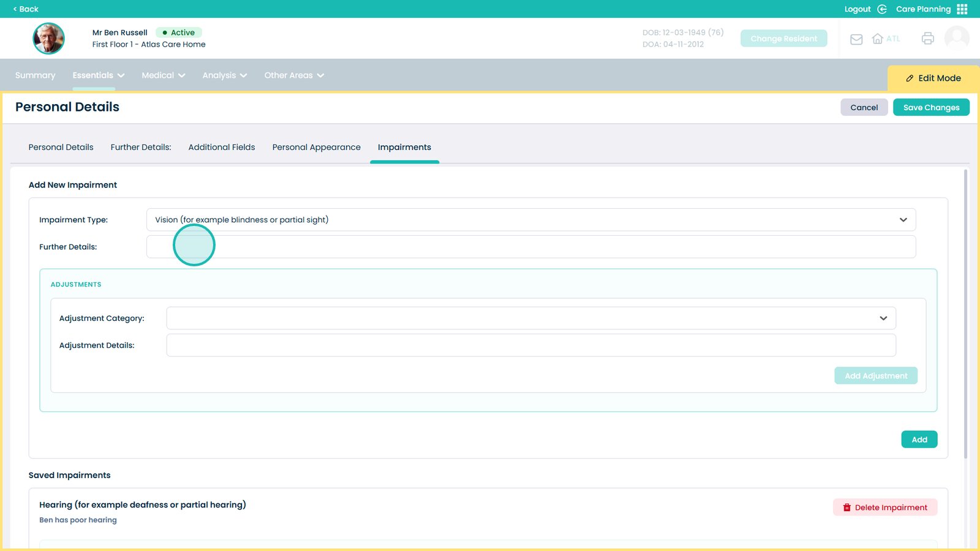The image size is (980, 551).
Task: Expand the Other Areas menu
Action: pos(294,75)
